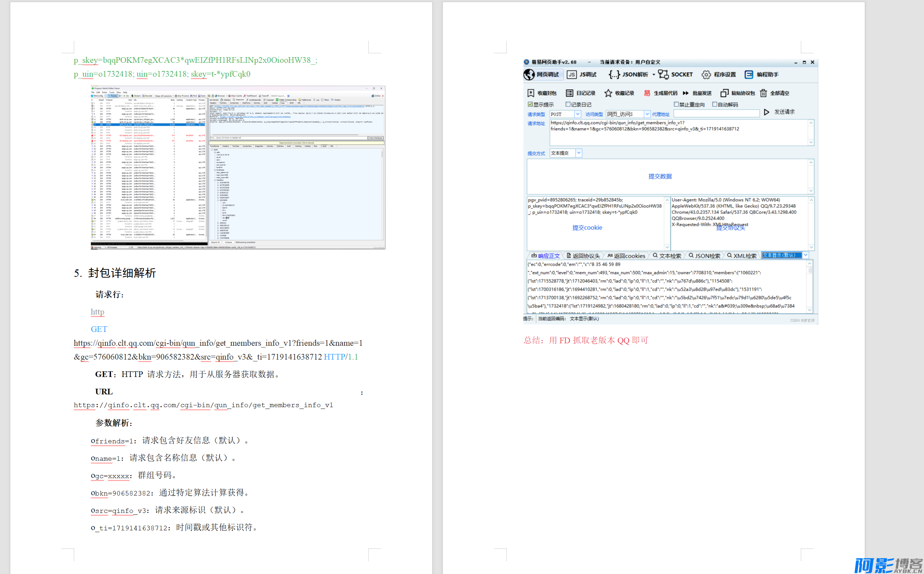Screen dimensions: 924x574
Task: Click the 5. 封包详细解析 heading
Action: click(x=115, y=273)
